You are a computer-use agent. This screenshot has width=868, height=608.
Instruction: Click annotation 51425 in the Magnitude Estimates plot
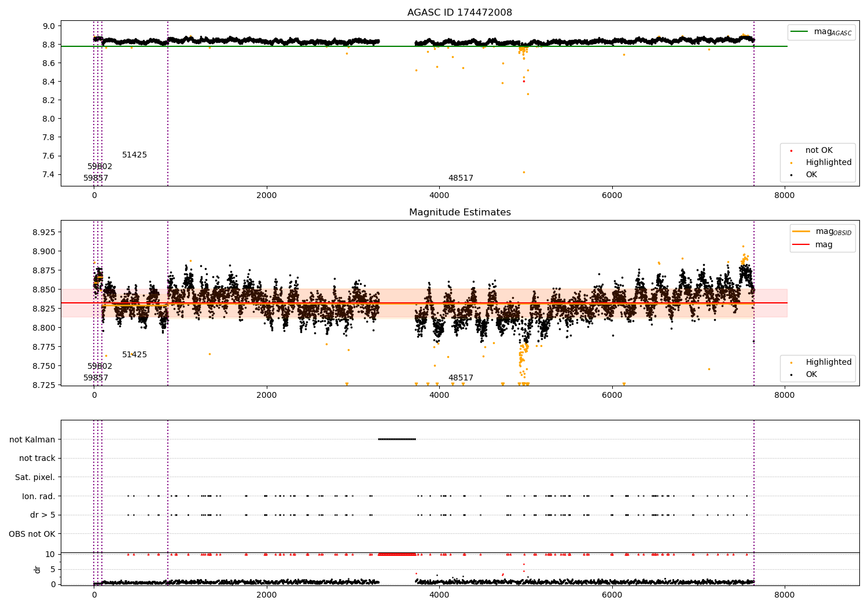(134, 355)
